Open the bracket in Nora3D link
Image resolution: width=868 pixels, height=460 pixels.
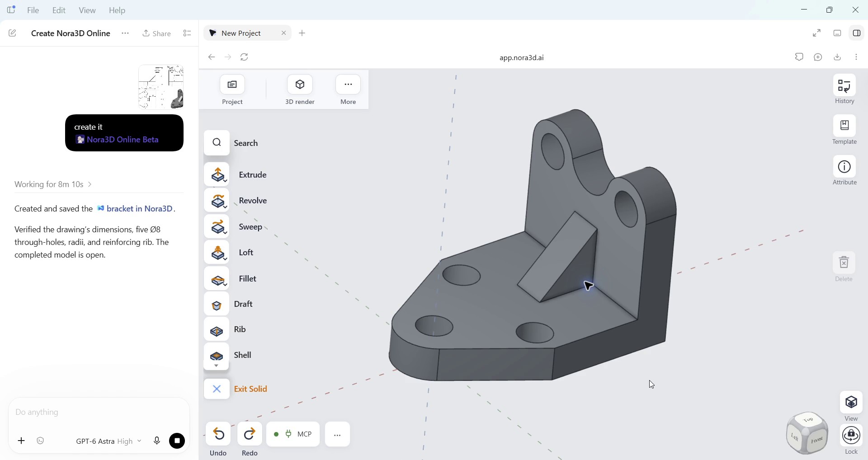(135, 209)
